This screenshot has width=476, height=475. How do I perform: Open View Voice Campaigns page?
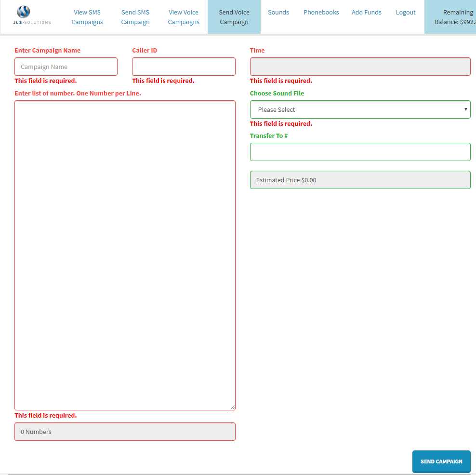pyautogui.click(x=184, y=17)
